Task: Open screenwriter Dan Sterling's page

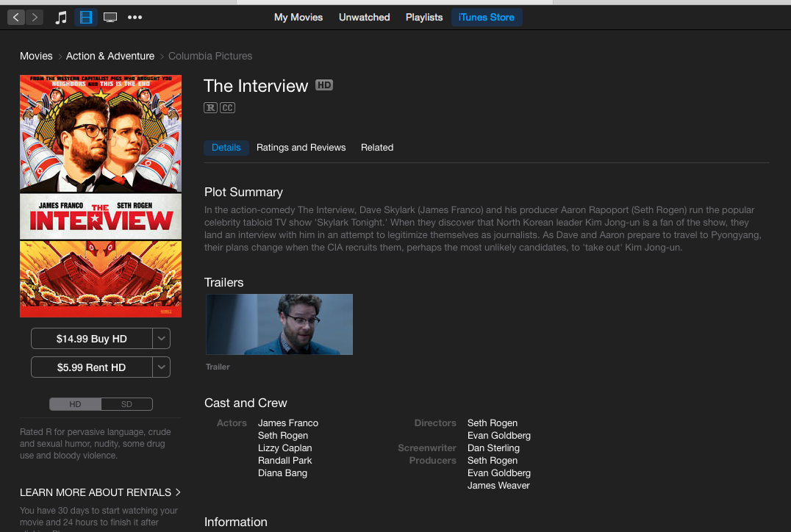Action: click(493, 448)
